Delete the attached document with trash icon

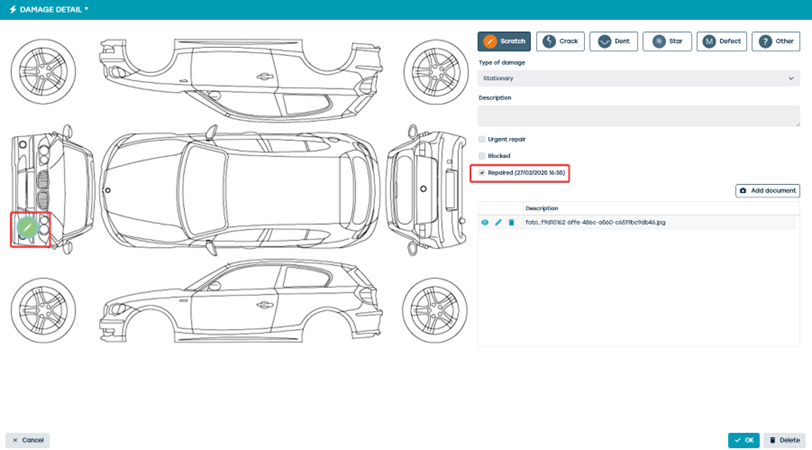511,223
